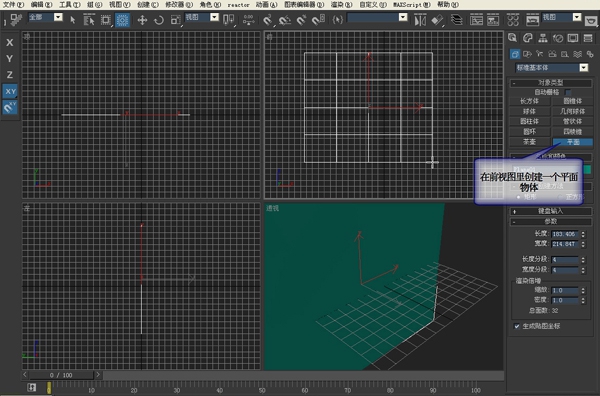Constrain to X axis button
The height and width of the screenshot is (396, 600).
tap(10, 42)
